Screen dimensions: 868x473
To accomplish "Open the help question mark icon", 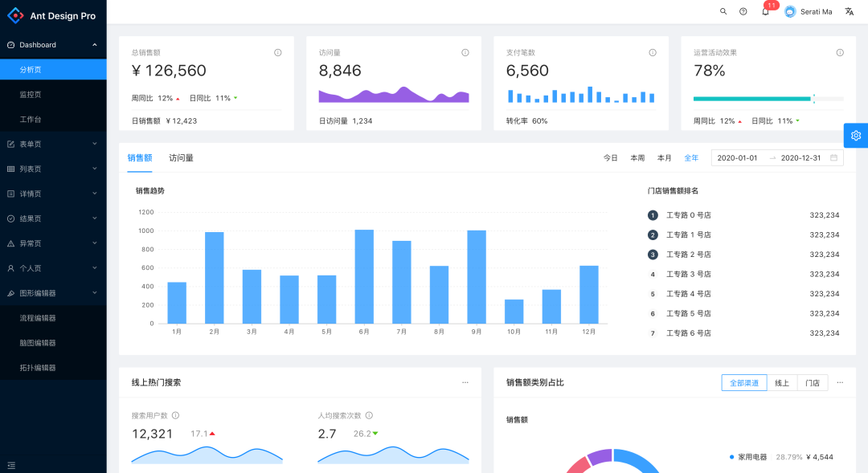I will [x=743, y=12].
